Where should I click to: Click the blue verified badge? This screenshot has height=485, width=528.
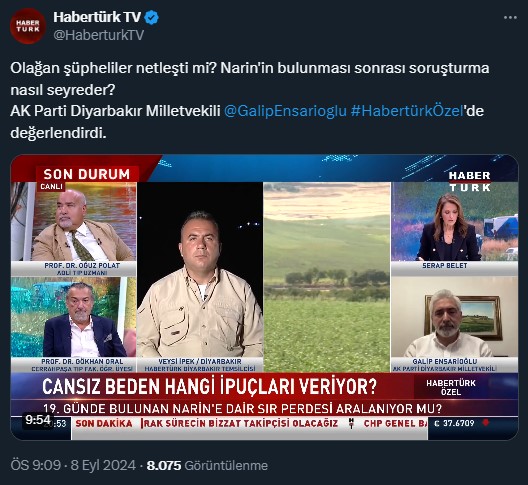pos(152,18)
